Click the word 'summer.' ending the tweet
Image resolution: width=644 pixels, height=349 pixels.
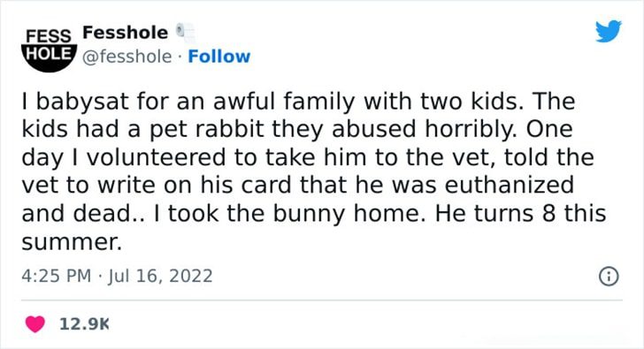pyautogui.click(x=72, y=242)
